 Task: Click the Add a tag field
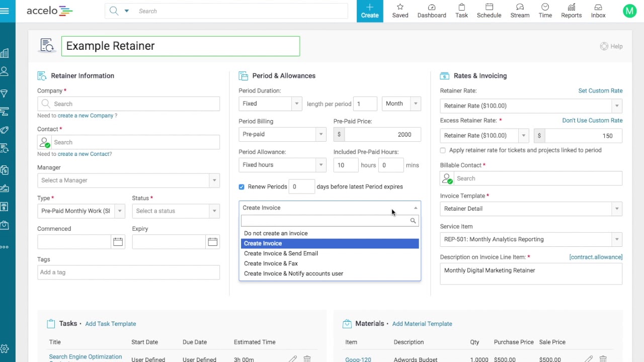tap(128, 273)
